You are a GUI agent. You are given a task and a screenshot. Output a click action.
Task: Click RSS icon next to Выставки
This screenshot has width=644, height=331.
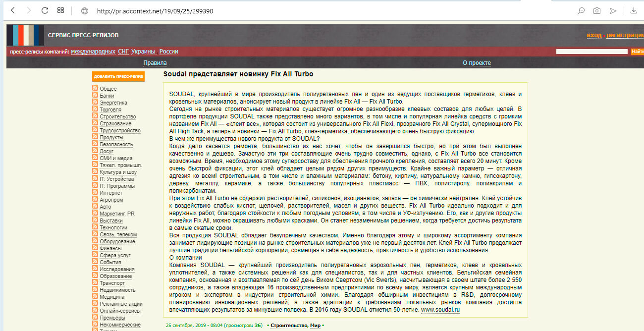coord(95,221)
